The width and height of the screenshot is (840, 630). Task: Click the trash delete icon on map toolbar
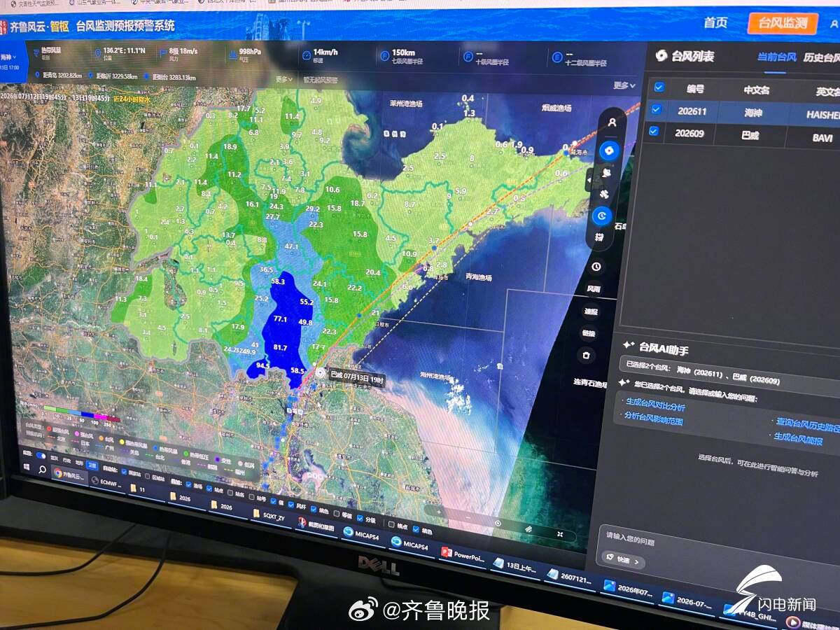587,356
